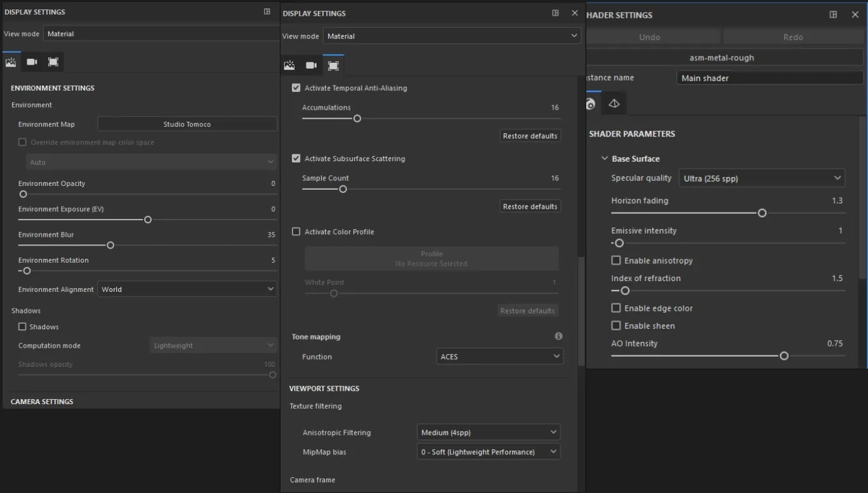The width and height of the screenshot is (868, 493).
Task: Click the Shadows opacity slider handle
Action: (x=273, y=375)
